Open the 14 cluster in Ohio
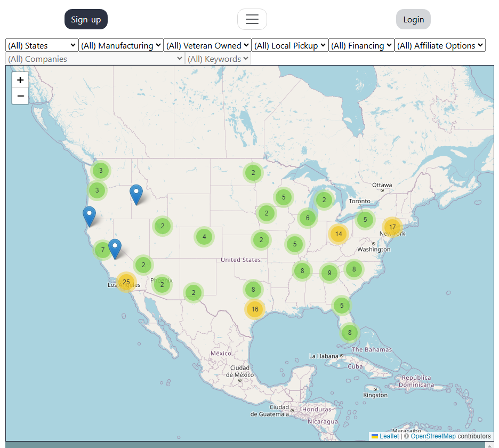The image size is (499, 448). coord(339,234)
